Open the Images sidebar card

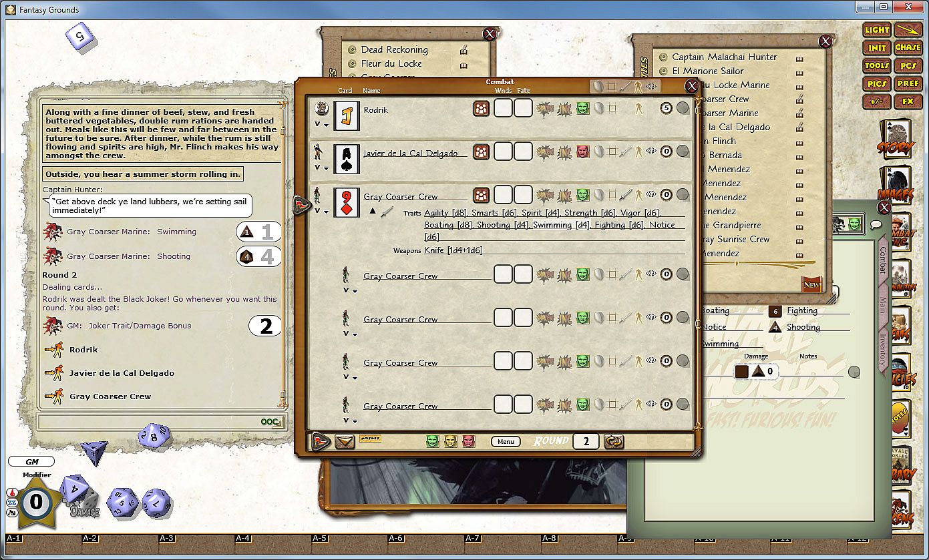pos(895,186)
